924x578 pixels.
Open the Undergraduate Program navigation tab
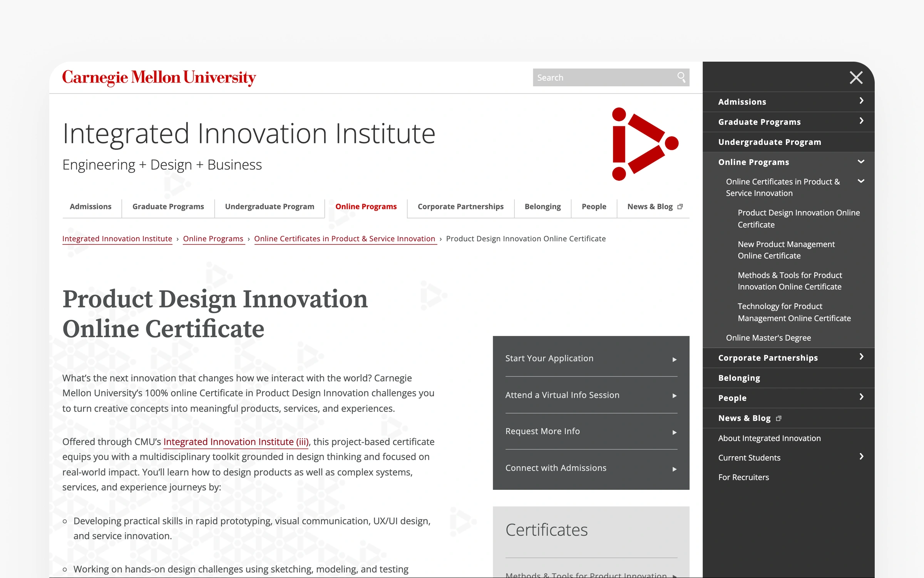click(x=269, y=207)
